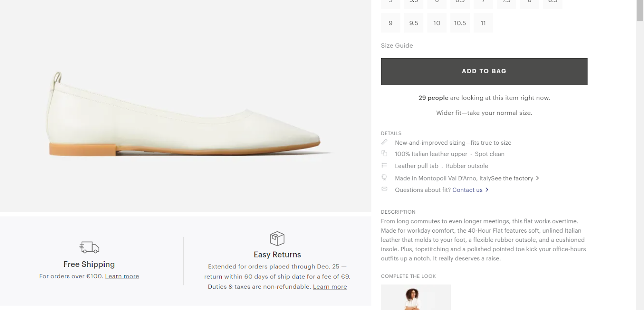
Task: Select shoe size 9
Action: click(390, 23)
